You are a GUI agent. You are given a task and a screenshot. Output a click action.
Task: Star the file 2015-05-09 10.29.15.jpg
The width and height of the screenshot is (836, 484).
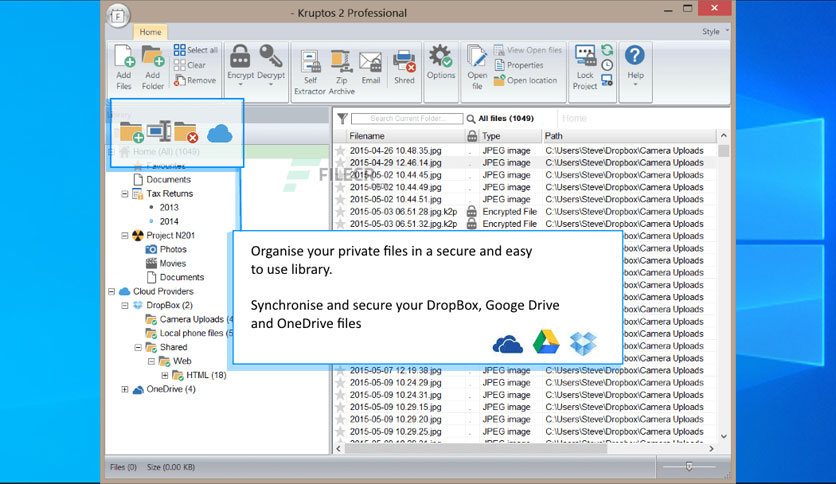tap(340, 407)
